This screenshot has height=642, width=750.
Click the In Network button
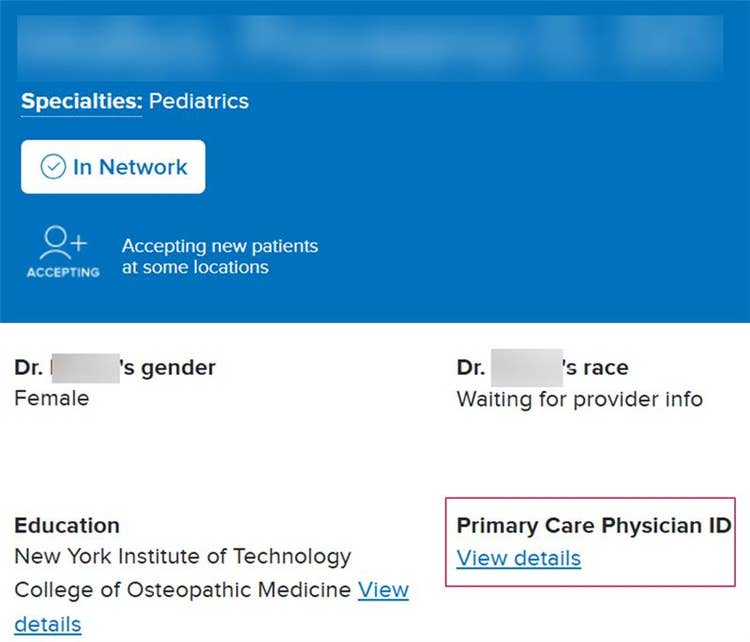113,167
